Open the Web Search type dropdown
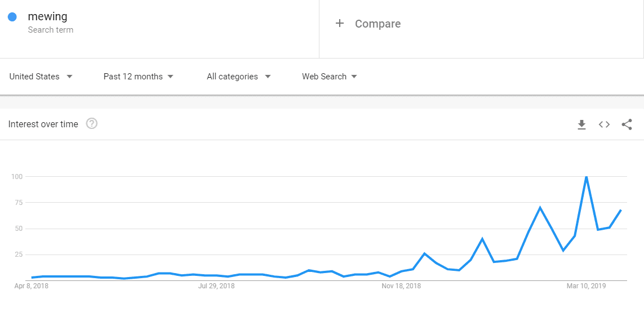Viewport: 644px width, 326px height. tap(330, 77)
